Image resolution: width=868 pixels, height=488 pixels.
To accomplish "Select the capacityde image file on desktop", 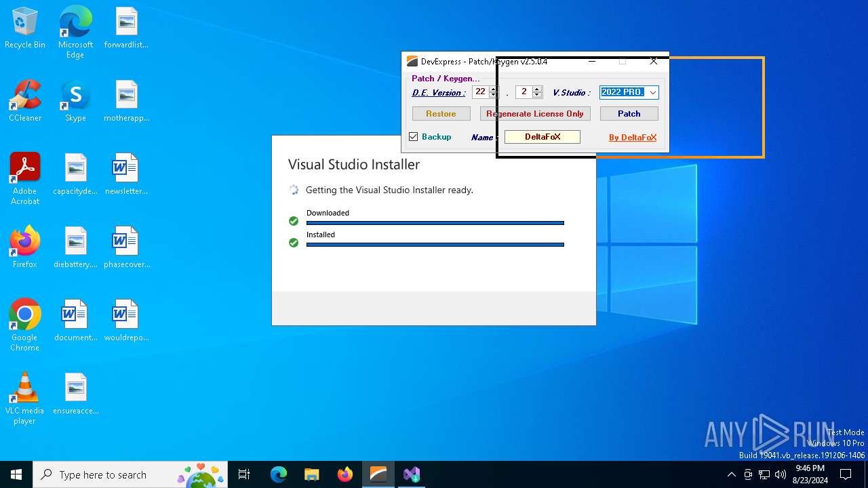I will [75, 175].
